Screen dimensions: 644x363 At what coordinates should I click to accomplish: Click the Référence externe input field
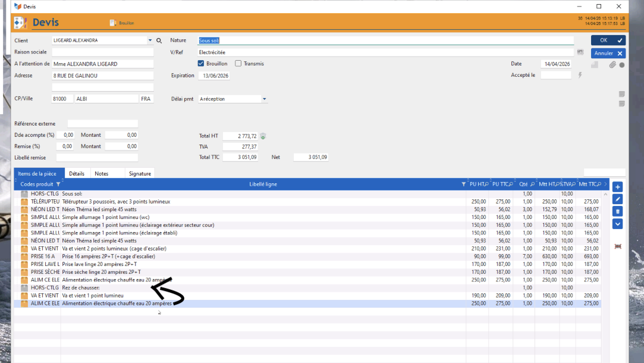pyautogui.click(x=102, y=124)
